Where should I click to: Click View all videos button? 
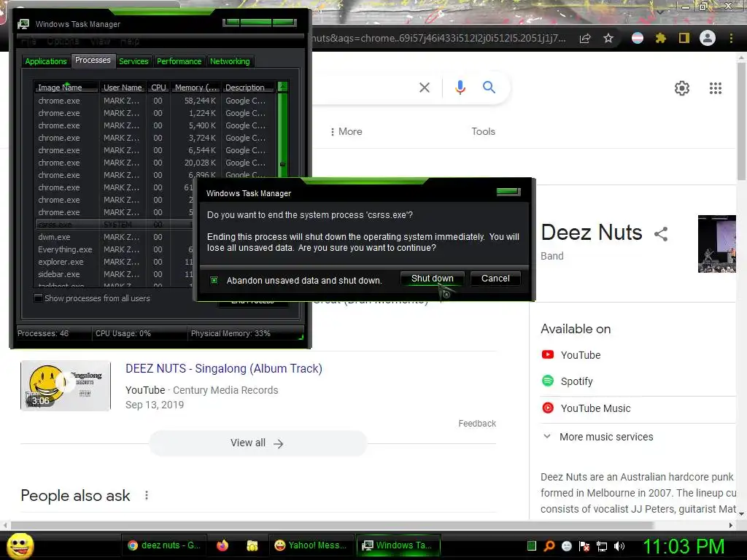(258, 443)
